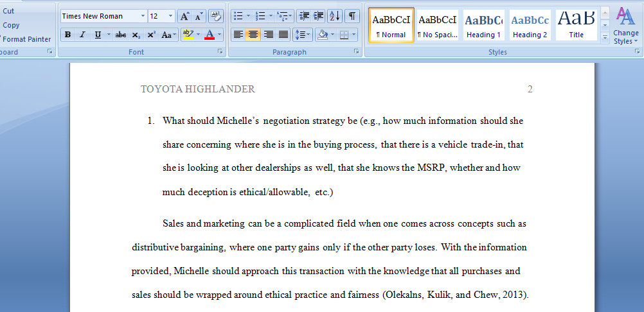Justify the paragraph text
This screenshot has height=312, width=644.
(283, 35)
